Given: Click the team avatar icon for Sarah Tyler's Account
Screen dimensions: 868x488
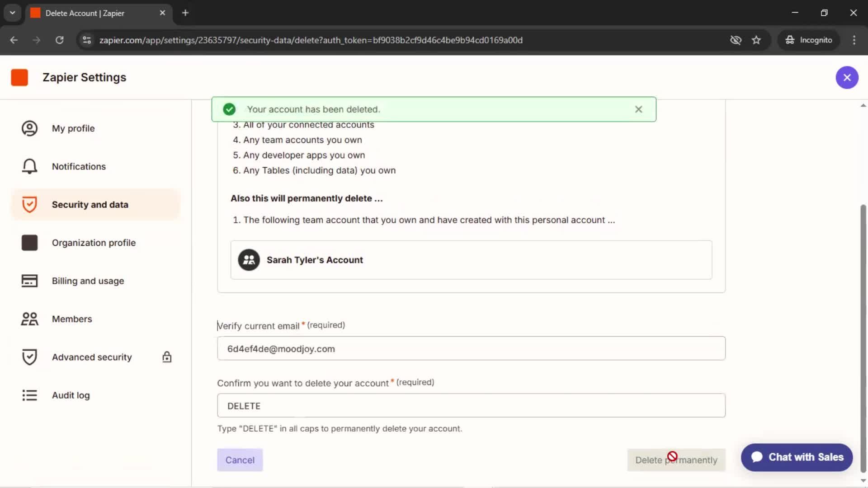Looking at the screenshot, I should [249, 260].
